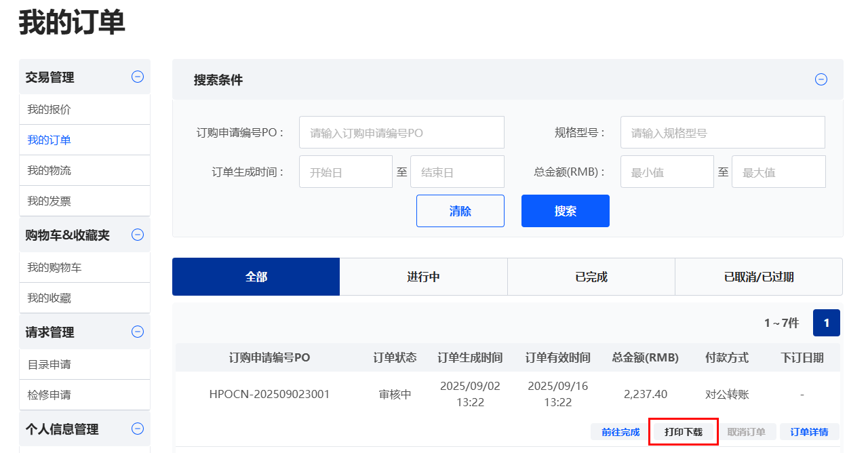The height and width of the screenshot is (453, 868).
Task: Click 打印下载 for order HPOCN-202509023001
Action: pyautogui.click(x=683, y=432)
